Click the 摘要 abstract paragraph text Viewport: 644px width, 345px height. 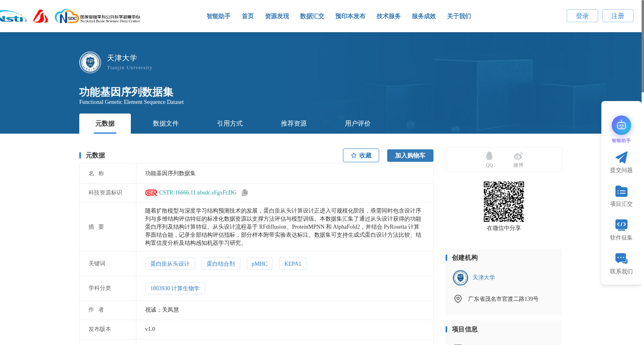[x=283, y=227]
